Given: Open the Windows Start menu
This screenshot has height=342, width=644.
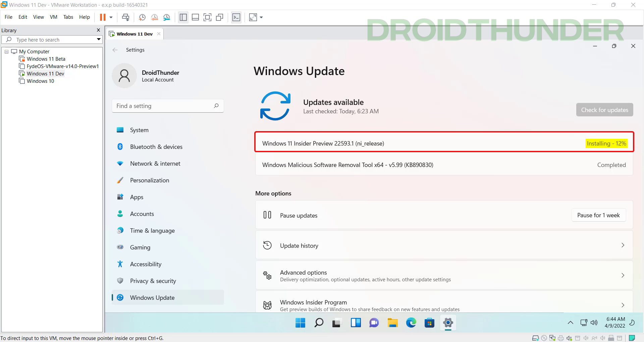Looking at the screenshot, I should point(300,323).
